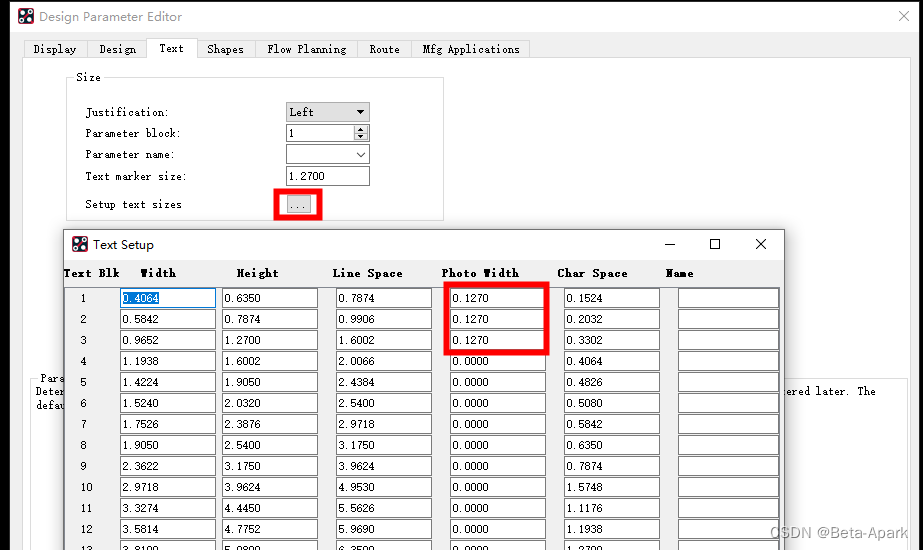Click the Text Setup window icon
This screenshot has height=550, width=923.
(80, 244)
